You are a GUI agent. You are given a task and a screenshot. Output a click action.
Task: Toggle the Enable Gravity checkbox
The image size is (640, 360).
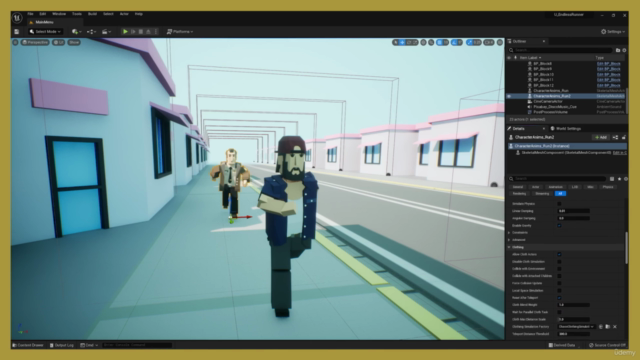[x=559, y=225]
